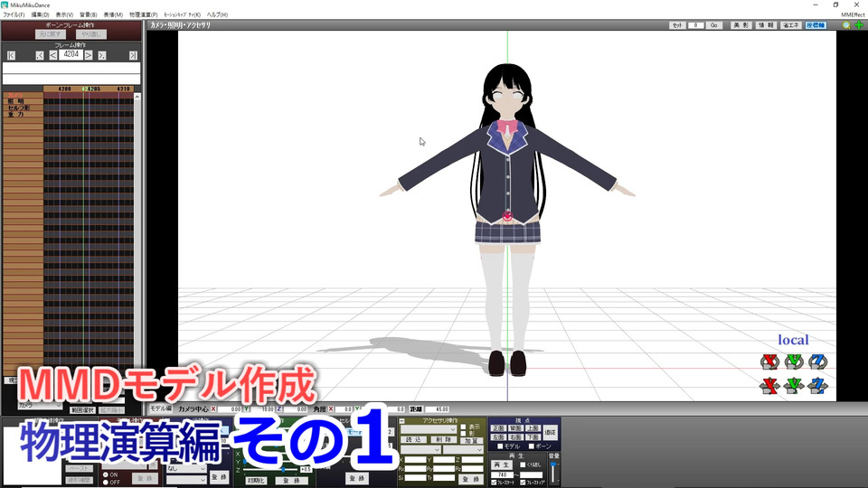Jump to the last frame
868x488 pixels.
[133, 55]
